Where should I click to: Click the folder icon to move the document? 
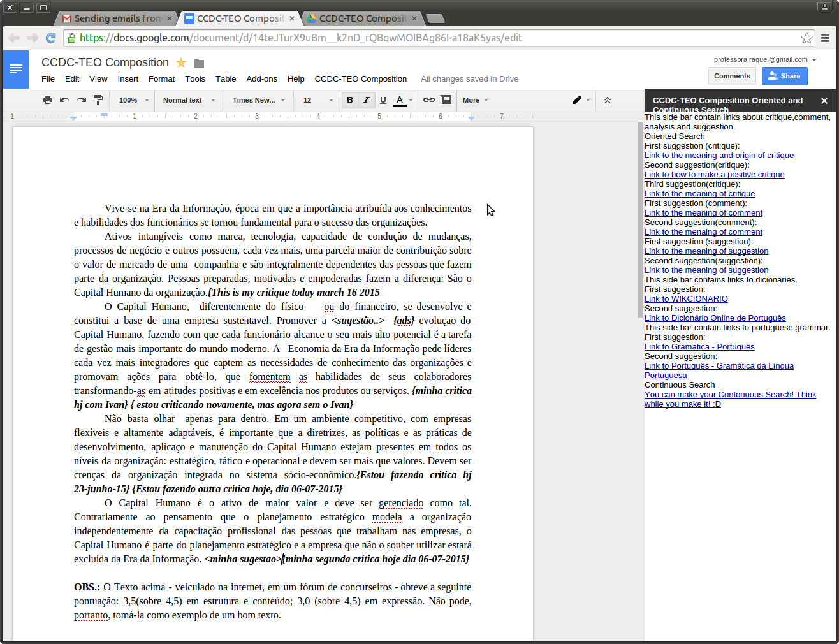(x=198, y=62)
